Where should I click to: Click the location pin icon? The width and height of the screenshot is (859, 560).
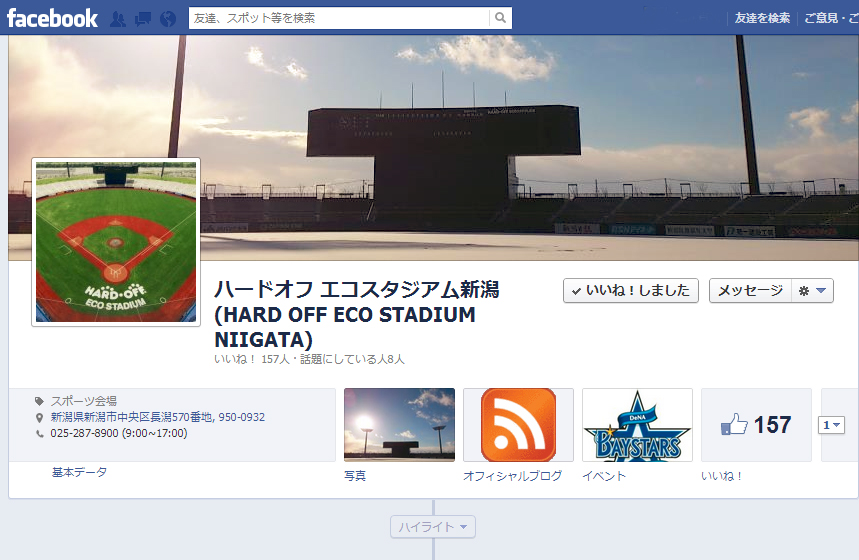coord(39,418)
